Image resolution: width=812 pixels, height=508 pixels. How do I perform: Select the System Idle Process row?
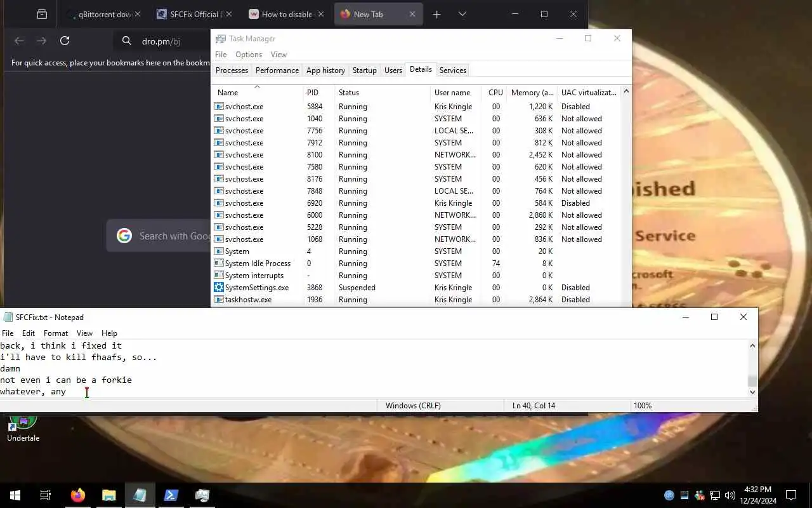pyautogui.click(x=416, y=264)
